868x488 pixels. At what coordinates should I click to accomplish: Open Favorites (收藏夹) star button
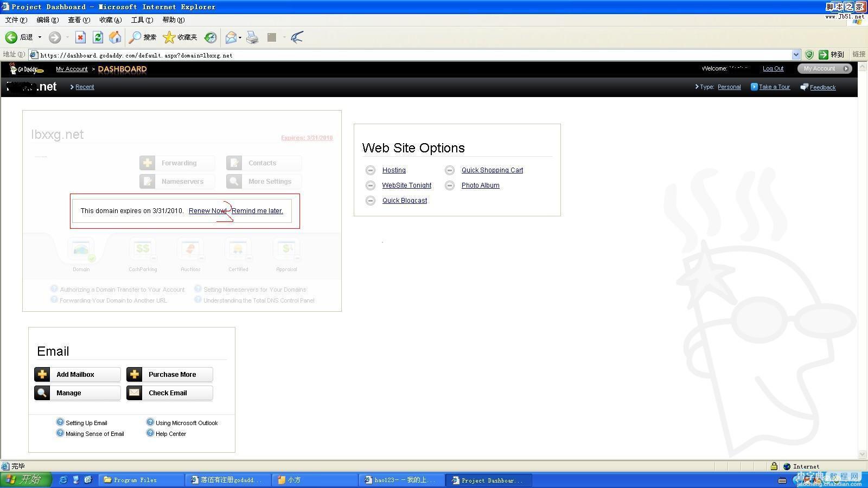tap(180, 37)
